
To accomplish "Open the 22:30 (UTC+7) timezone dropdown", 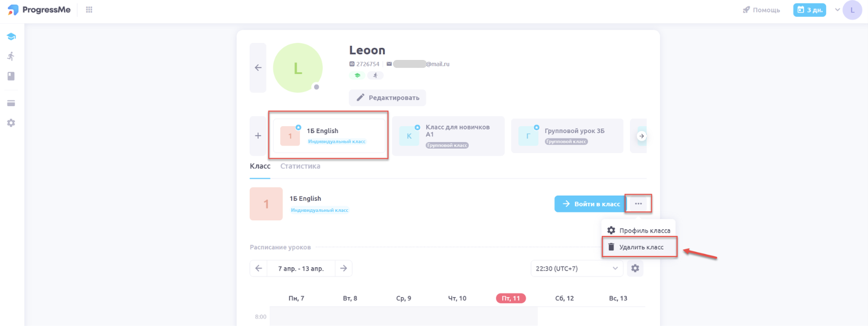I will (x=577, y=268).
